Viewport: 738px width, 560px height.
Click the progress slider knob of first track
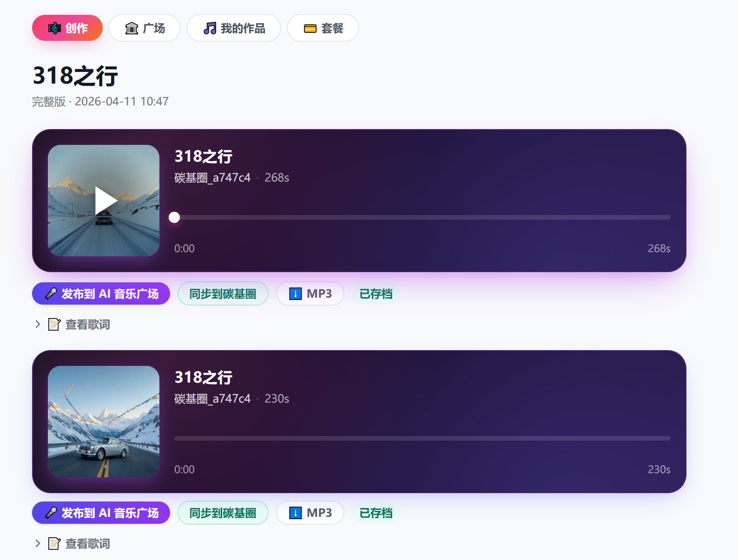point(174,217)
